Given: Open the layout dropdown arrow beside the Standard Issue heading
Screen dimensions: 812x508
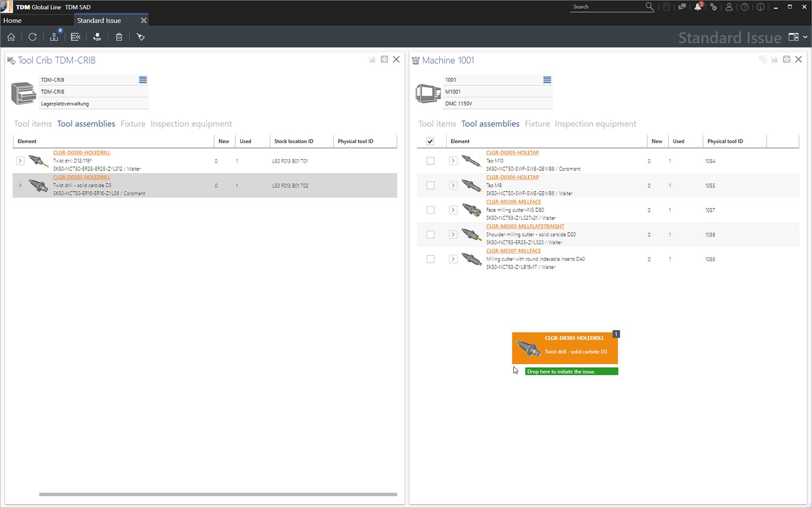Looking at the screenshot, I should pyautogui.click(x=805, y=37).
